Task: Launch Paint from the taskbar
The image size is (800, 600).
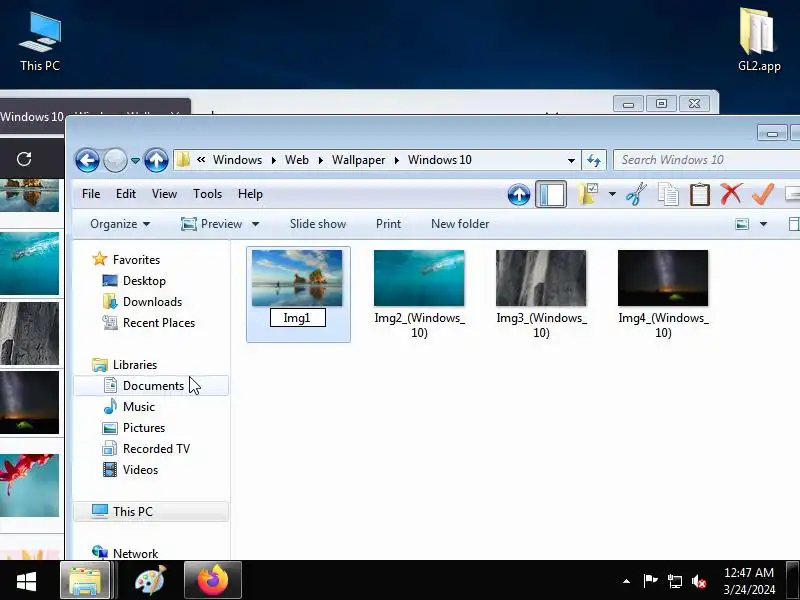Action: tap(151, 581)
